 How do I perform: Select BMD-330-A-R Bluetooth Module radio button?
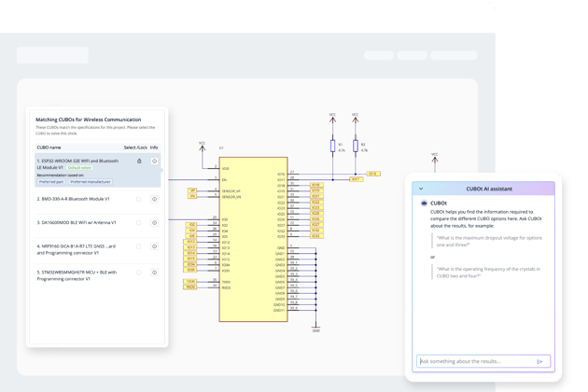point(139,198)
